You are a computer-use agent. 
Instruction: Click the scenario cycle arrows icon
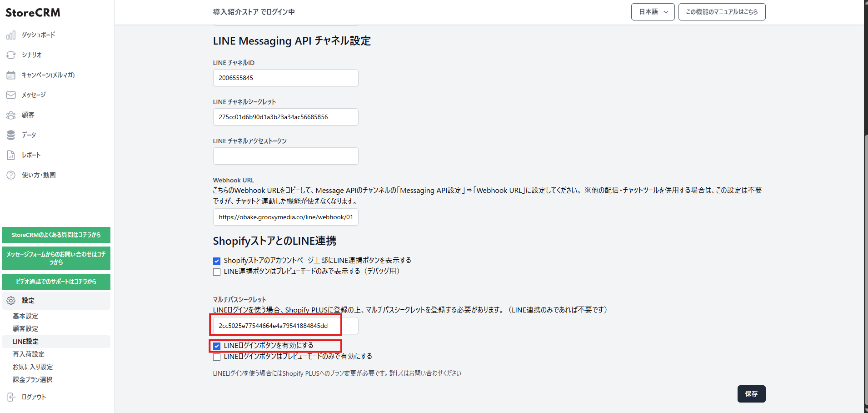pos(11,55)
